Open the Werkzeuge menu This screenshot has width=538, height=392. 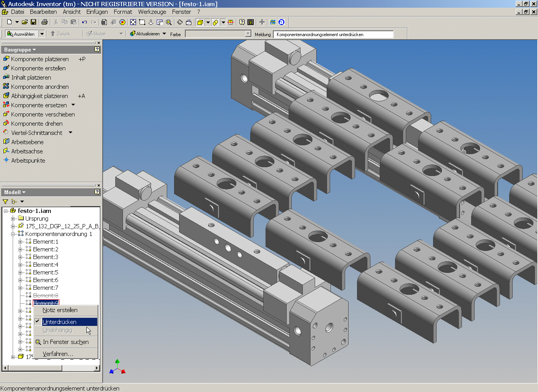click(152, 12)
